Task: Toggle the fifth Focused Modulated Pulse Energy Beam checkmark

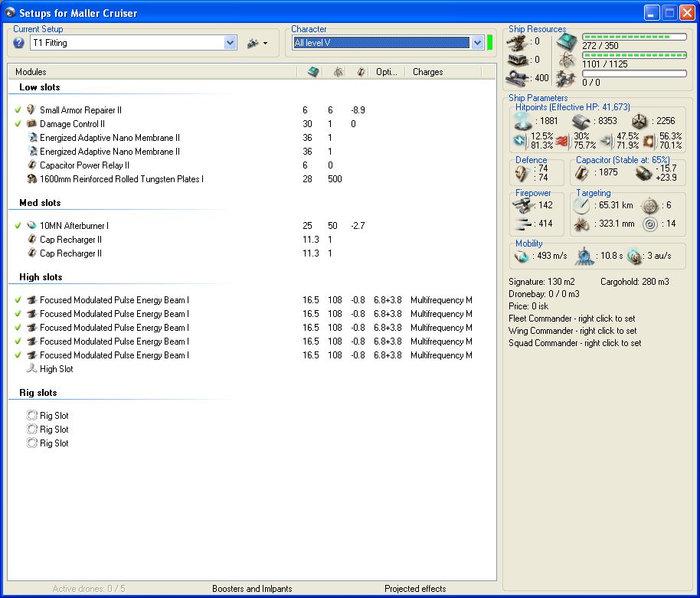Action: 18,355
